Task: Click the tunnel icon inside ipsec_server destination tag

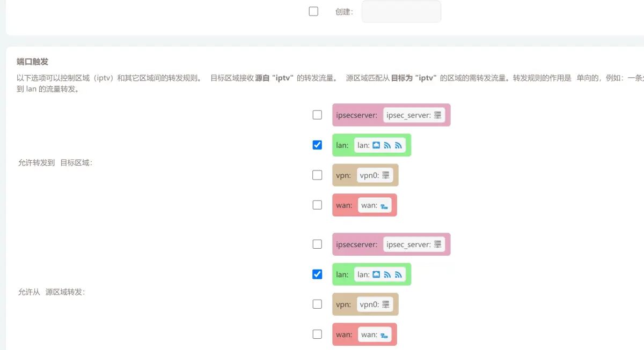Action: tap(437, 115)
